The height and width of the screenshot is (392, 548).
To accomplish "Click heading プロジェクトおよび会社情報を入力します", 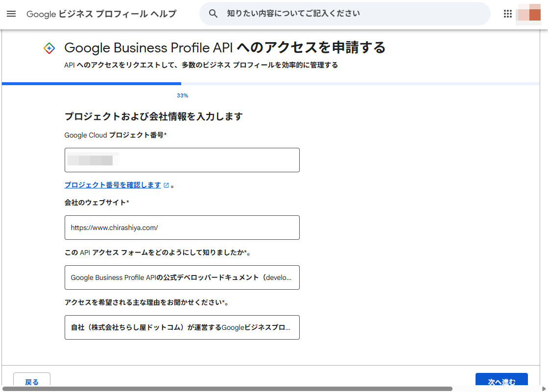I will 154,116.
